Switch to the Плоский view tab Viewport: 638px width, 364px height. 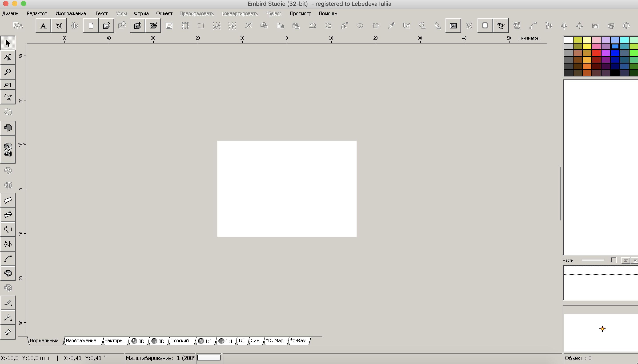(x=180, y=340)
